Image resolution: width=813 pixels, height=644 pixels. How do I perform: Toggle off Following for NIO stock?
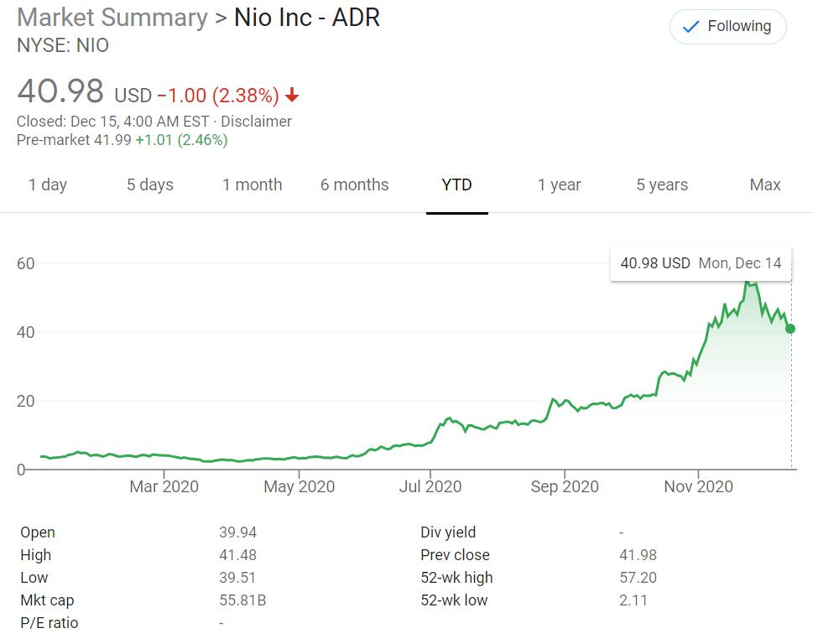tap(727, 26)
